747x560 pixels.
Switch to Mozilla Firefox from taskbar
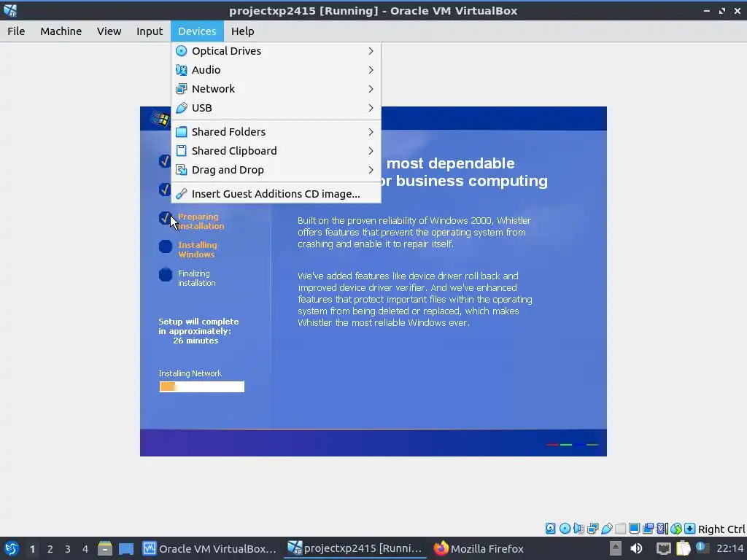[479, 548]
